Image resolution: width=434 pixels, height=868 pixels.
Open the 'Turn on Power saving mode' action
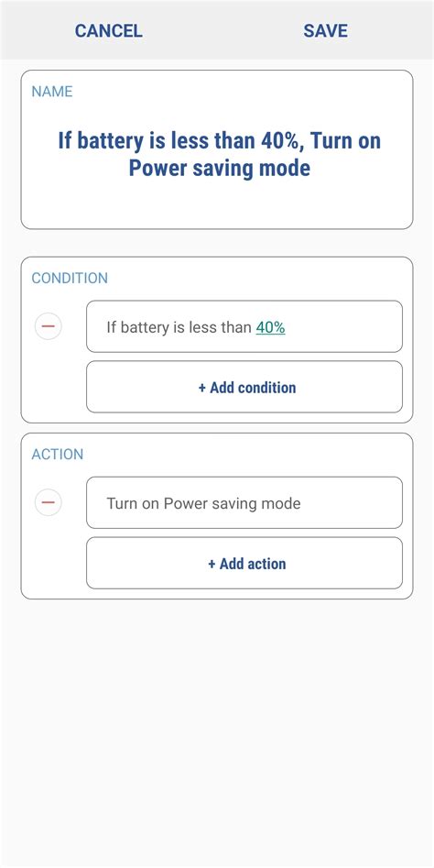tap(244, 502)
